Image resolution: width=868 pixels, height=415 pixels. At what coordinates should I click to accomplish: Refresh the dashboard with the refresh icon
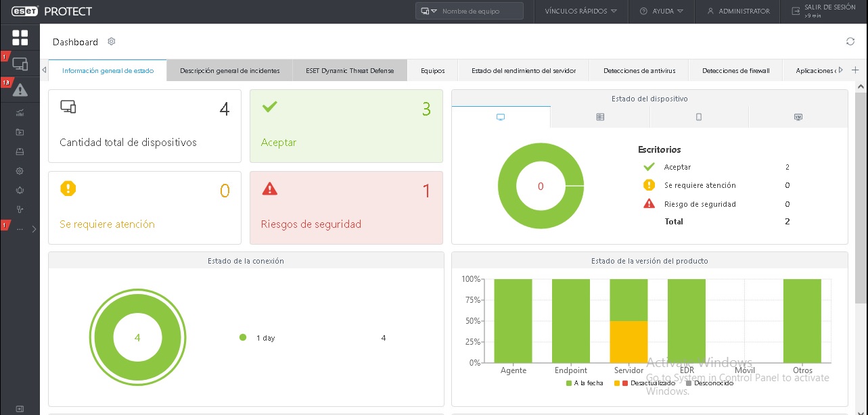(x=850, y=41)
